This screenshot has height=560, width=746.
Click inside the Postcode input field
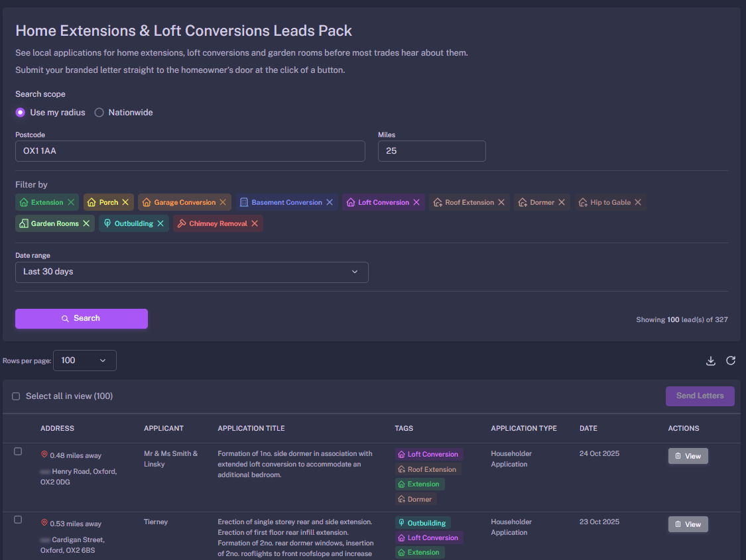pyautogui.click(x=190, y=151)
